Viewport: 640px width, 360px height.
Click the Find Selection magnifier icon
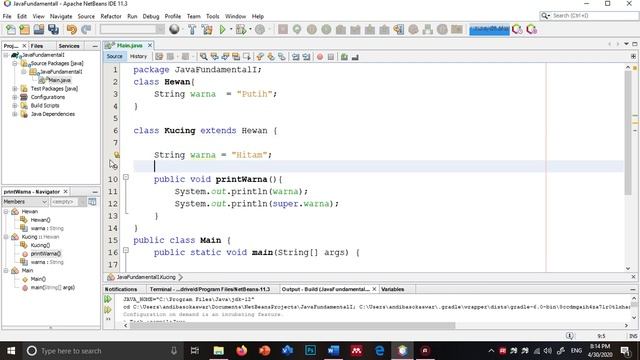pyautogui.click(x=203, y=57)
